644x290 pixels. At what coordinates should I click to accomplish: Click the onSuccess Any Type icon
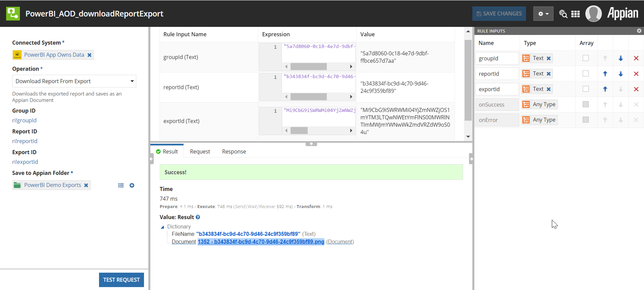point(526,104)
